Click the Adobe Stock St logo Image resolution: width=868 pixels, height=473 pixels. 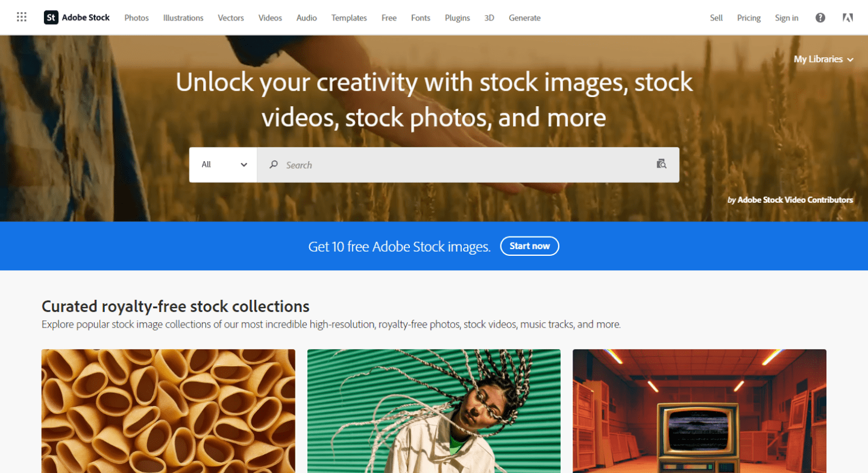coord(51,17)
